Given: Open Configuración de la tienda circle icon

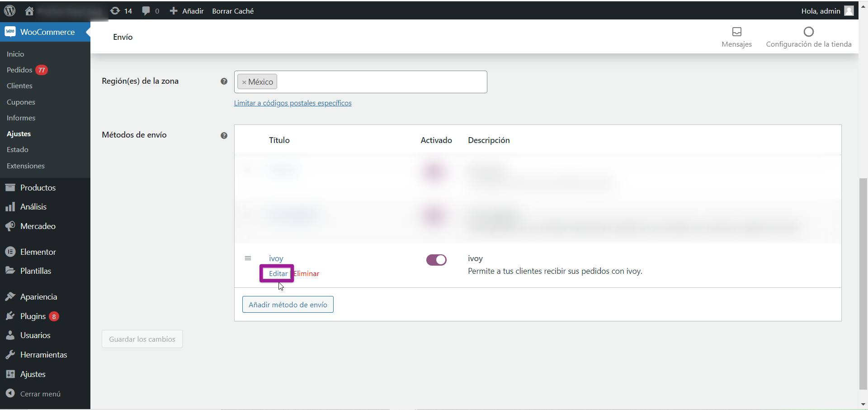Looking at the screenshot, I should click(x=809, y=32).
